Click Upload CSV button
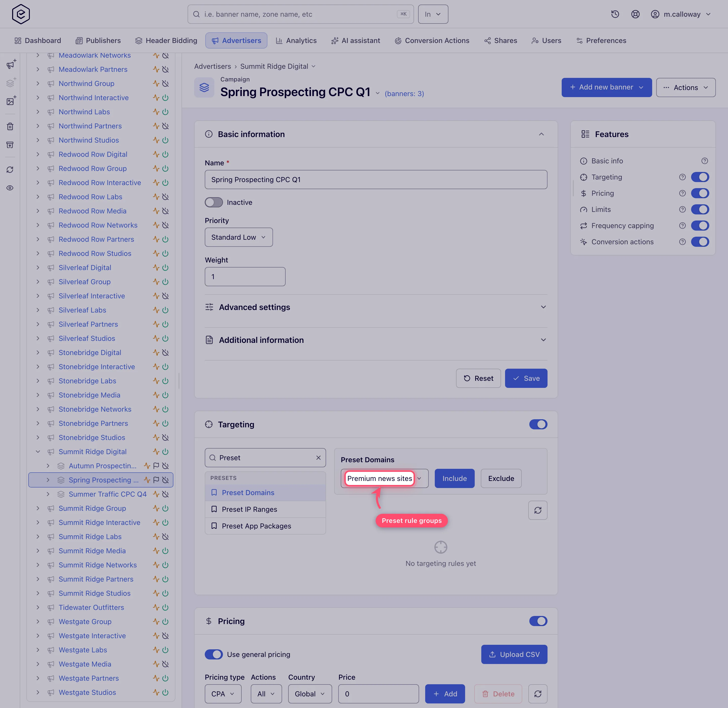 point(514,654)
